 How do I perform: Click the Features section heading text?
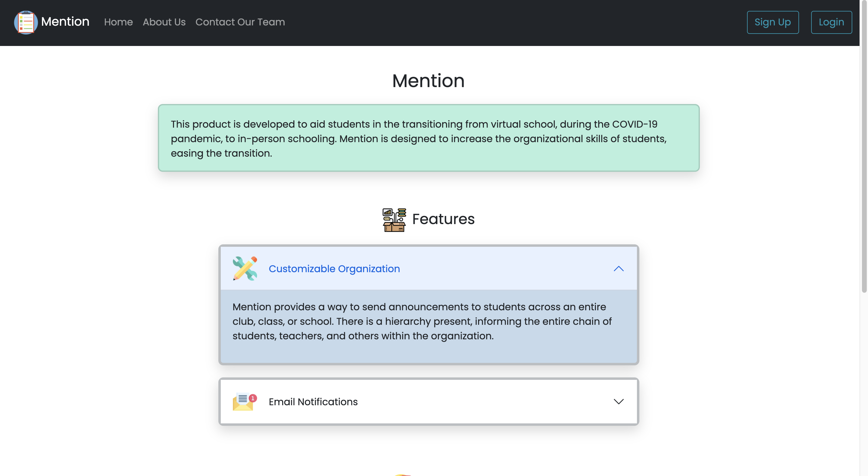pos(443,219)
